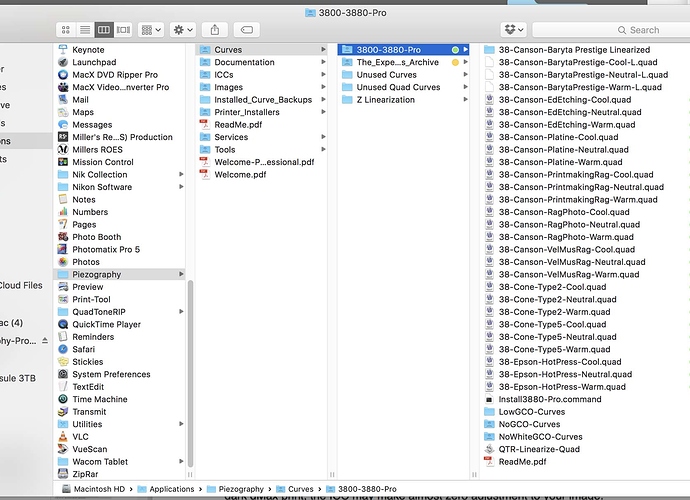Click Applications in the path bar
The width and height of the screenshot is (690, 500).
165,489
